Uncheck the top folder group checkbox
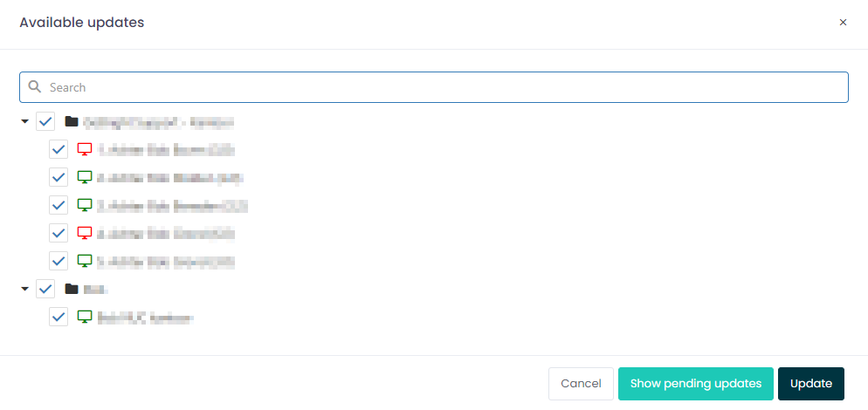The width and height of the screenshot is (868, 410). coord(45,121)
